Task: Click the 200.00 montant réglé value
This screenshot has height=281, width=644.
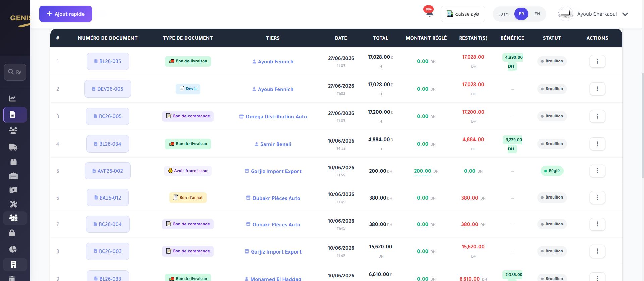Action: [x=423, y=171]
